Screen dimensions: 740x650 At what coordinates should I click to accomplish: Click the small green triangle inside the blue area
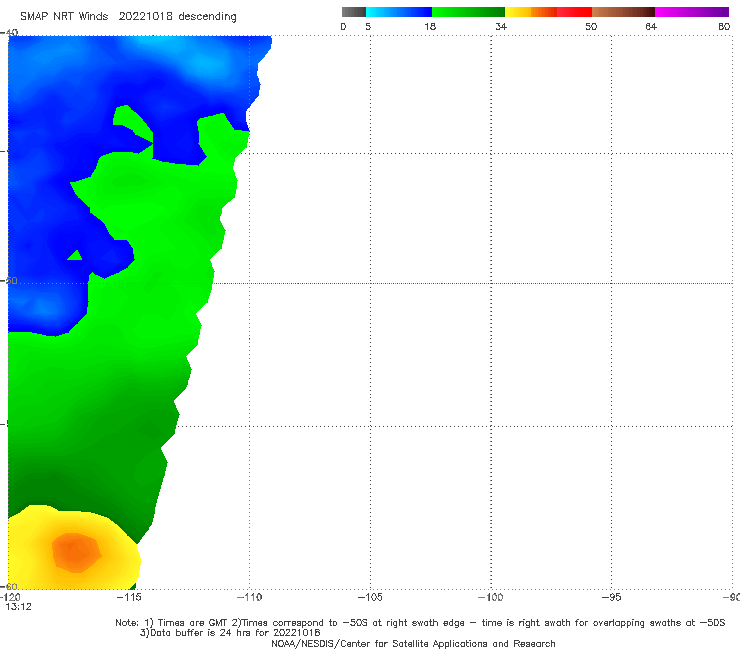(75, 256)
